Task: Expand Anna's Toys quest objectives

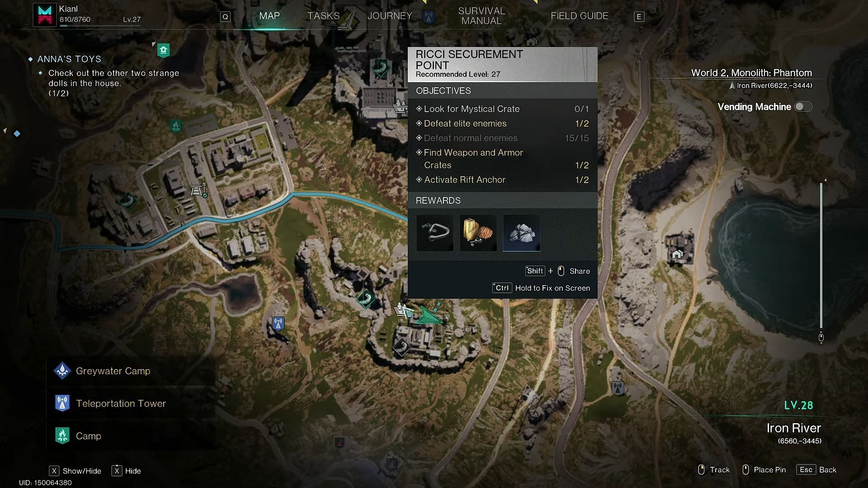Action: (x=69, y=58)
